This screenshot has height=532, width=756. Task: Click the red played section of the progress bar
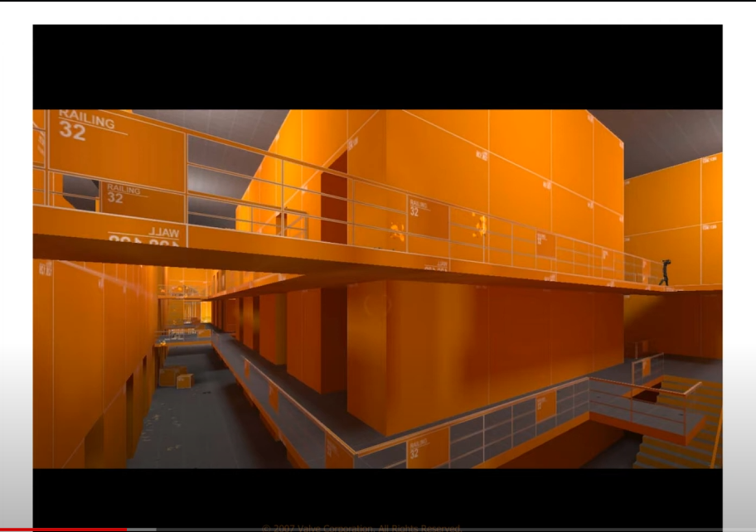(64, 530)
